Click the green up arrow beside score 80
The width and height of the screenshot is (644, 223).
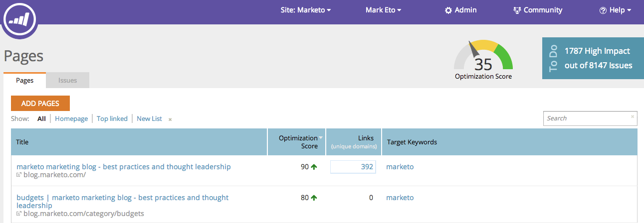(x=314, y=198)
